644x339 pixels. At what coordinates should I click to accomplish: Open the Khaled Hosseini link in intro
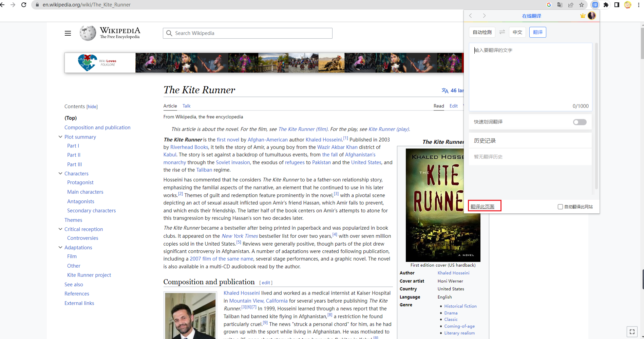324,140
